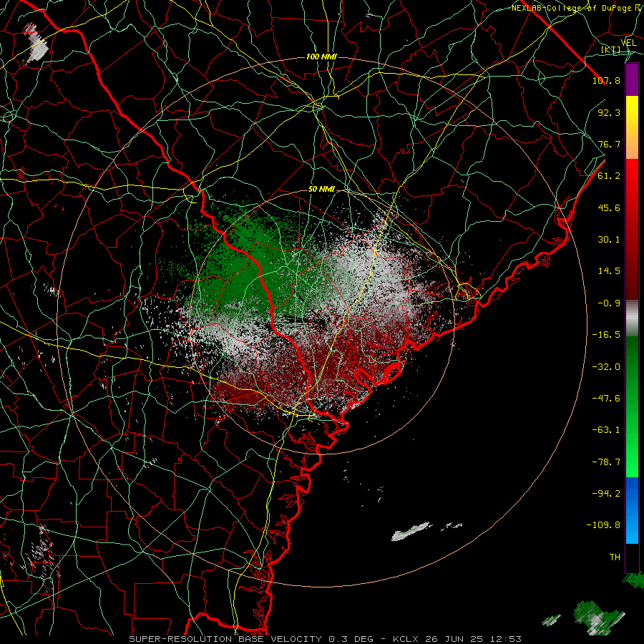Screen dimensions: 644x644
Task: Click the purple segment of the velocity color bar
Action: (x=632, y=79)
